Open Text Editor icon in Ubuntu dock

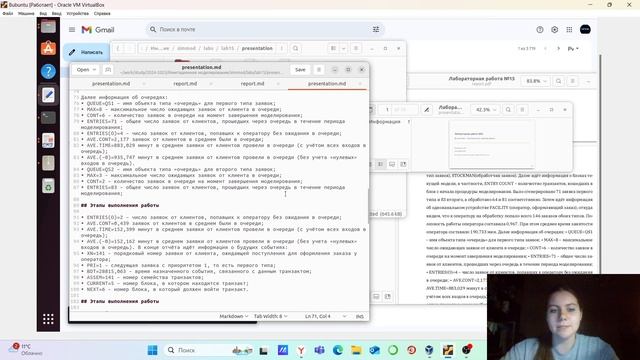(x=48, y=95)
